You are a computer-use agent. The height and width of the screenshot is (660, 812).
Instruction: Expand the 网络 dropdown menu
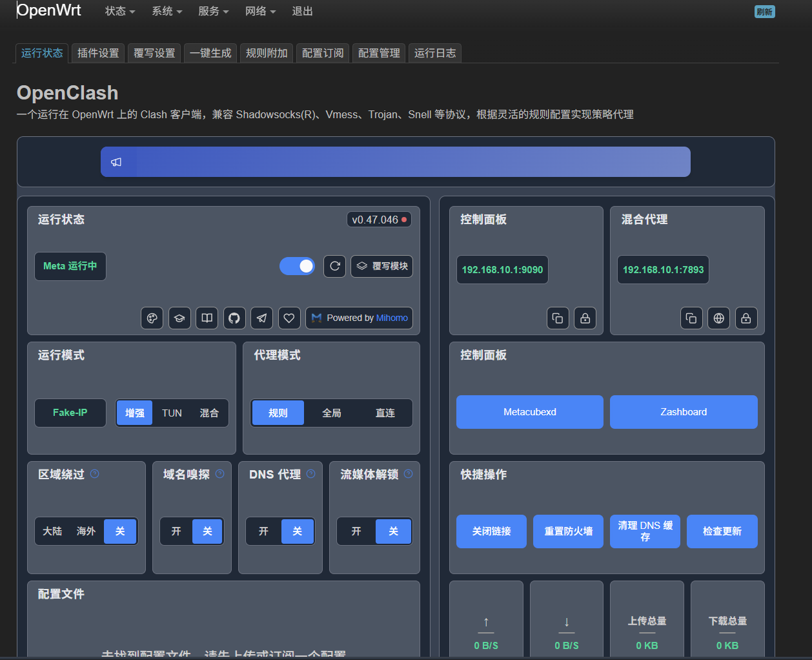[x=260, y=11]
